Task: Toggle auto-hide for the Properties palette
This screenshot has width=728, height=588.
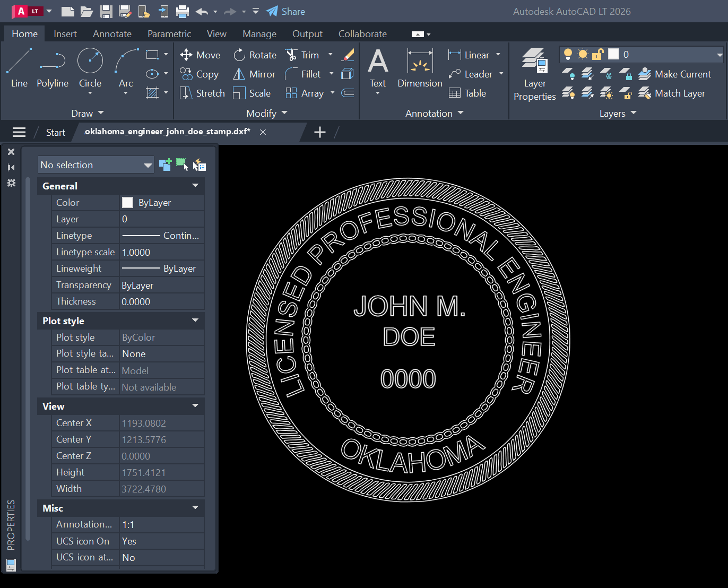Action: click(11, 167)
